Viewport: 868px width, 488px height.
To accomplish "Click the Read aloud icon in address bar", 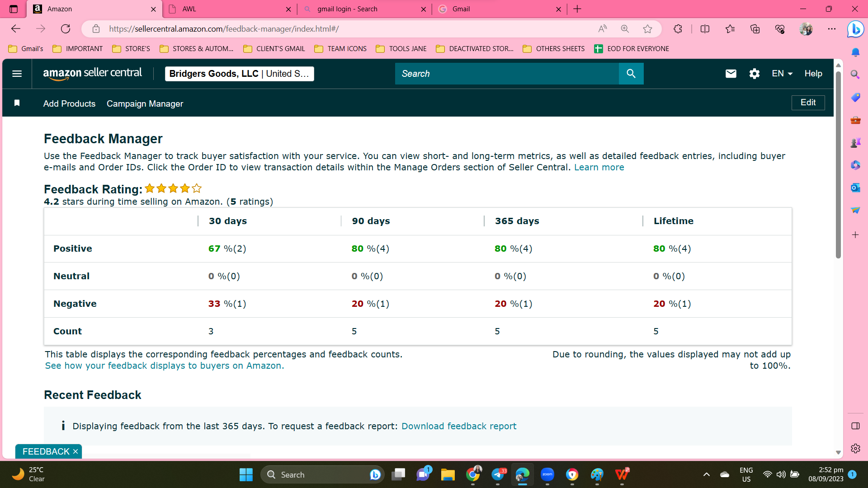I will coord(603,29).
